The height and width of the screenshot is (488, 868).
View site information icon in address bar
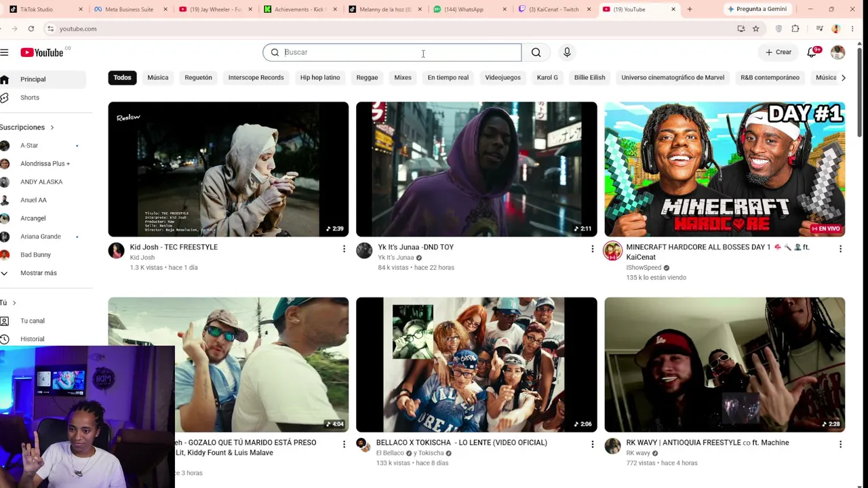point(50,28)
